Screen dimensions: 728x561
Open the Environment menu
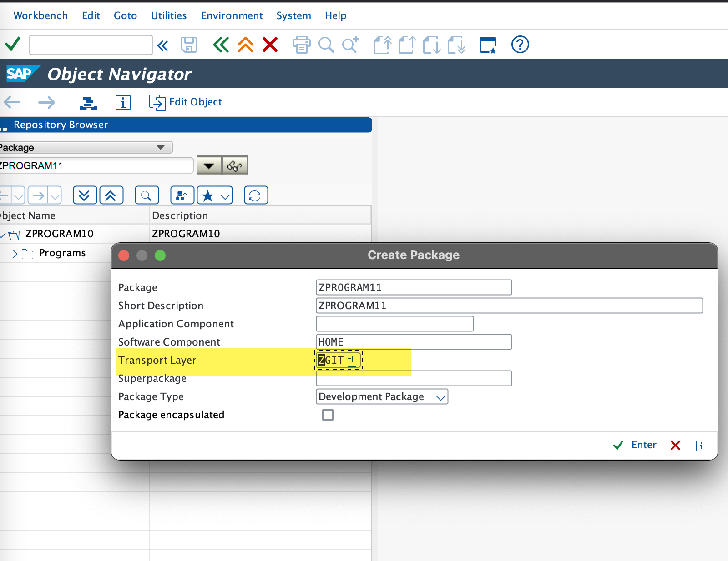(x=232, y=15)
